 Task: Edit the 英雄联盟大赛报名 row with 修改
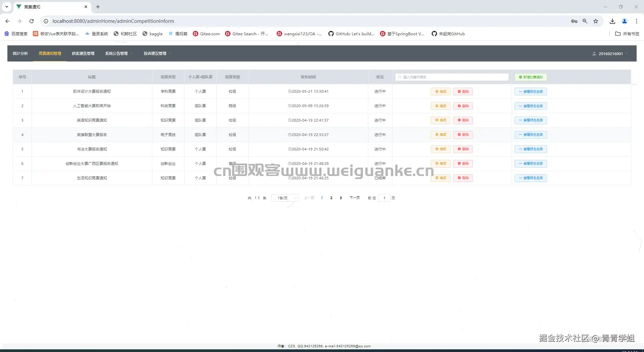tap(440, 135)
